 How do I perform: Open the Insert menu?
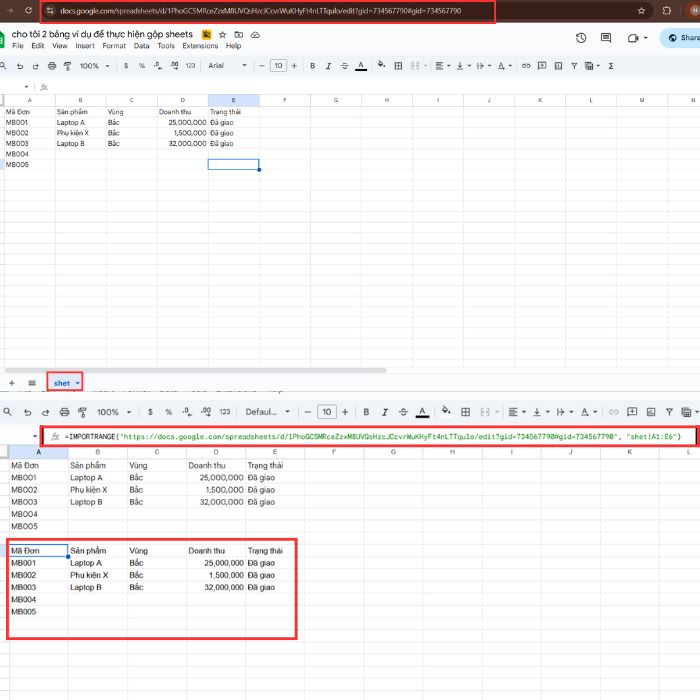(x=85, y=46)
